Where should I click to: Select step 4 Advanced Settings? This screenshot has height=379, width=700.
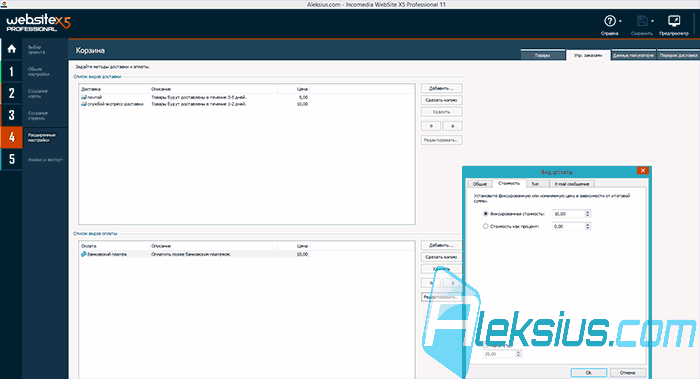click(12, 137)
